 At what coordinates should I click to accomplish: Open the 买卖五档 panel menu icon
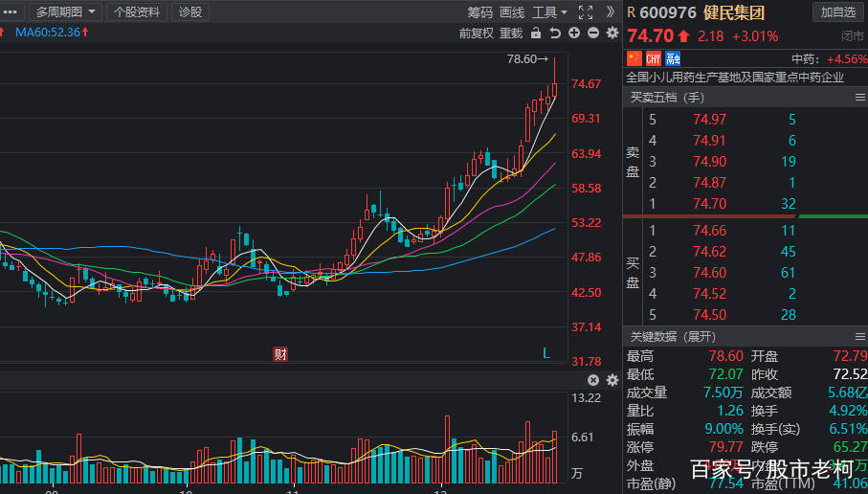(858, 97)
